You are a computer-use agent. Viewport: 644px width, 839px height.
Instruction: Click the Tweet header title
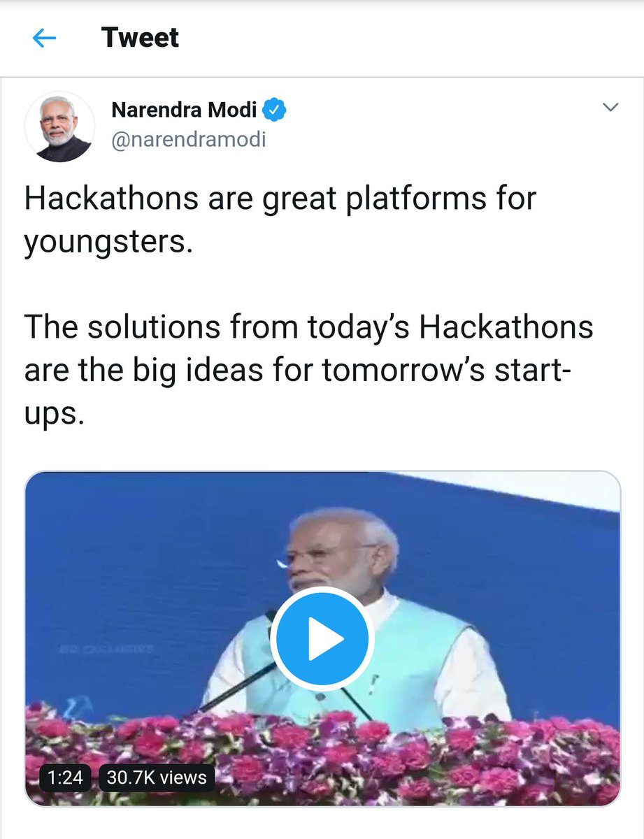(140, 37)
